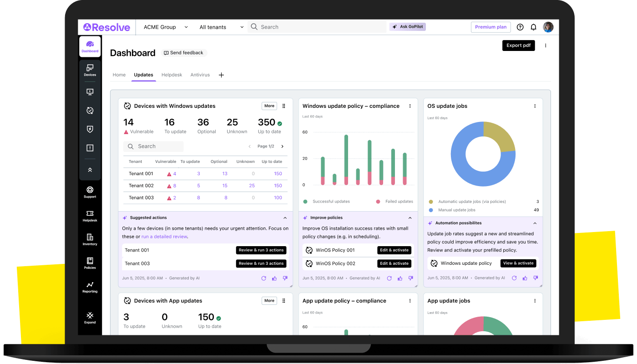
Task: Open the help question mark icon
Action: [520, 27]
